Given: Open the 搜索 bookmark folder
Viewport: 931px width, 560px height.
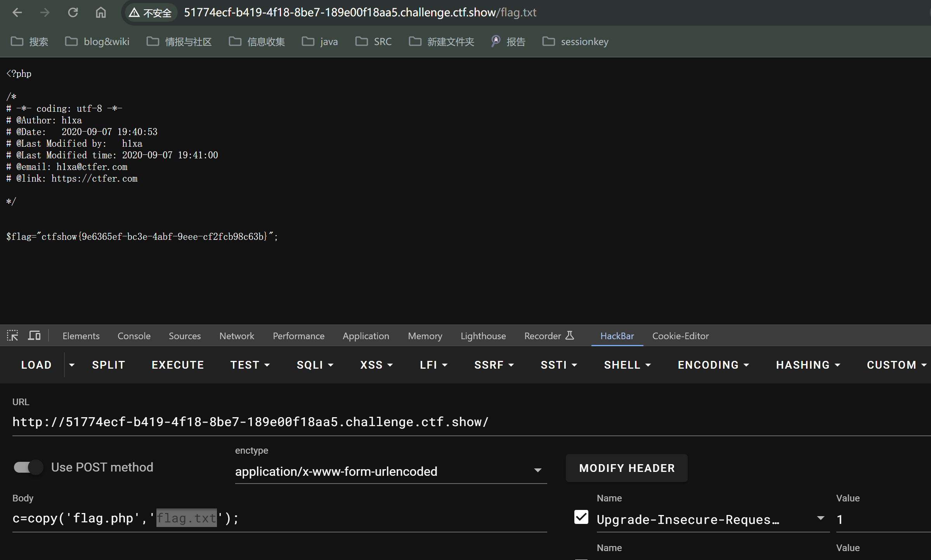Looking at the screenshot, I should coord(29,42).
